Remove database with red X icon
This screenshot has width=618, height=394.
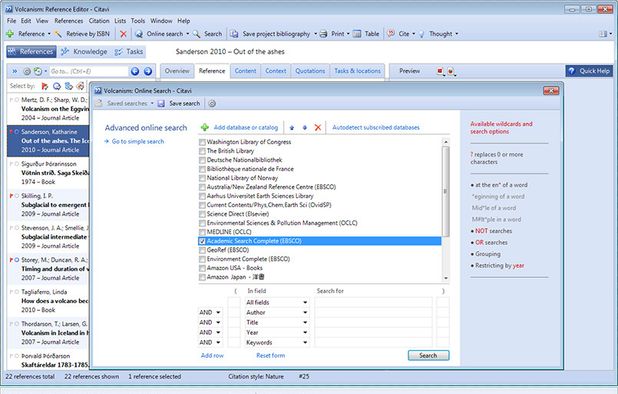click(318, 128)
